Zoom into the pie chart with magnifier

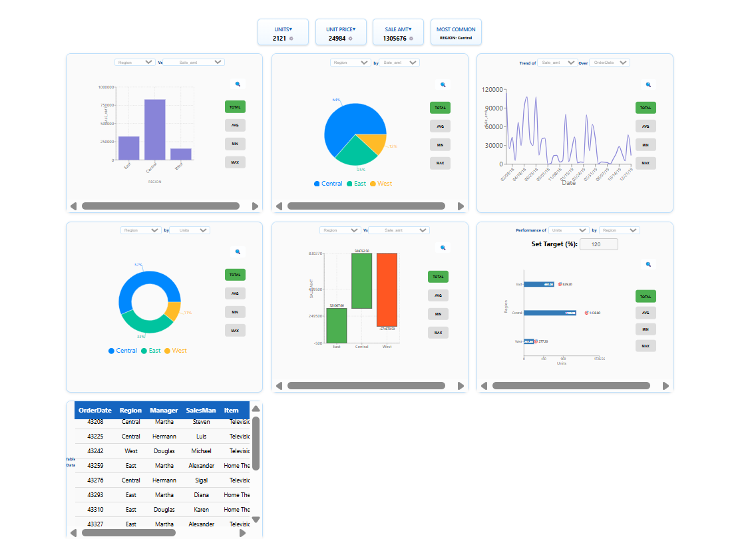pos(443,85)
